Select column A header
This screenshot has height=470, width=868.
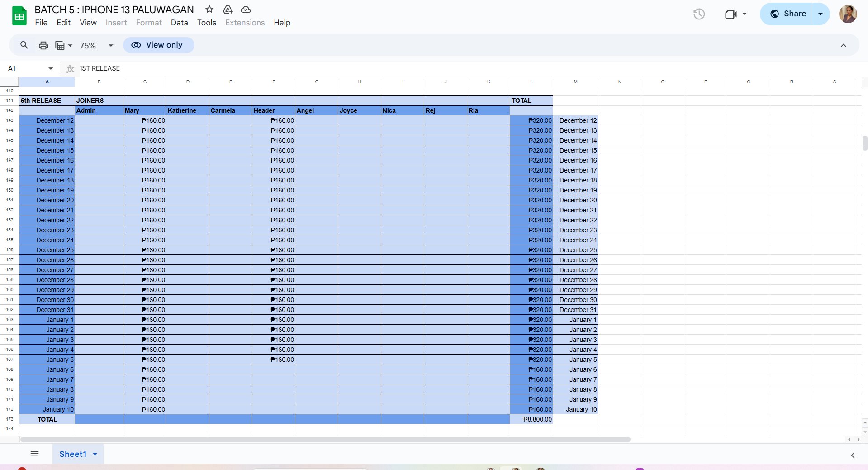pyautogui.click(x=47, y=82)
